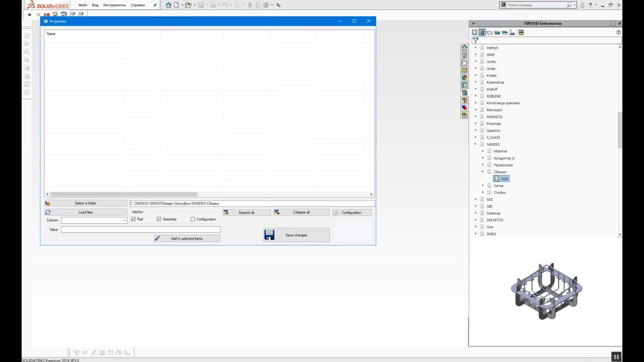Click the Select a folder button
The height and width of the screenshot is (362, 644).
click(x=86, y=203)
